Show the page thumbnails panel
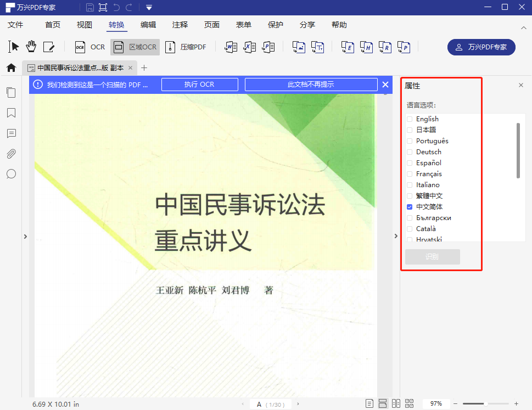 tap(11, 92)
